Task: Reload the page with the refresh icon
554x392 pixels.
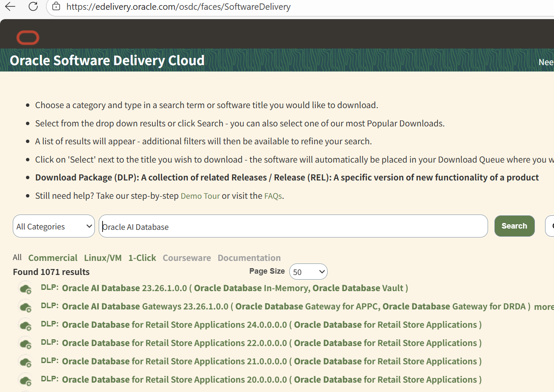Action: [33, 7]
